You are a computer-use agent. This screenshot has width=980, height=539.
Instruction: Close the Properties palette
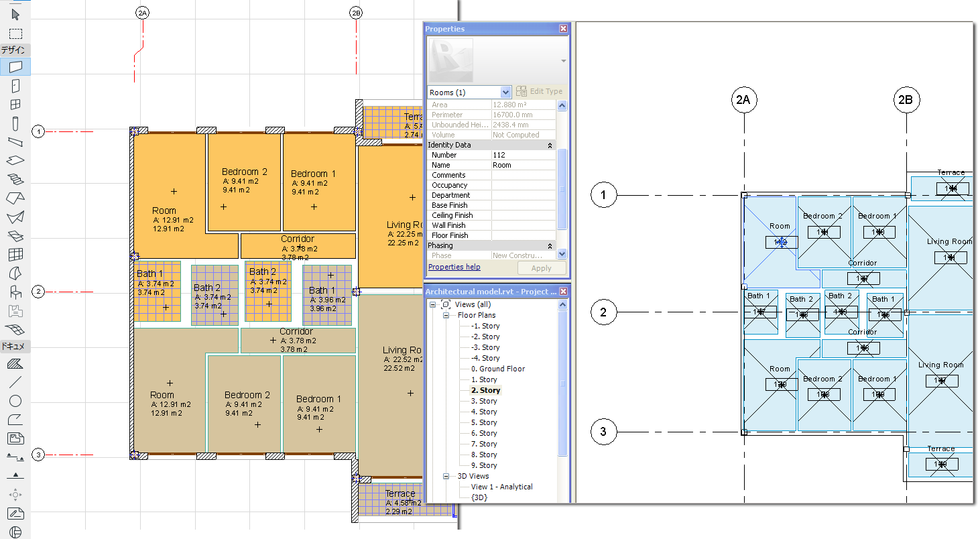[x=563, y=29]
